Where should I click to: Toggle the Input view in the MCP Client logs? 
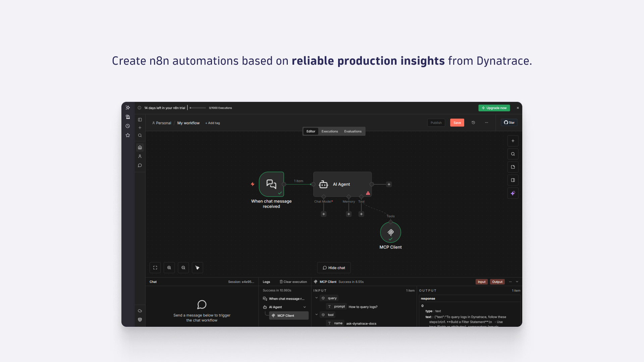pos(482,282)
